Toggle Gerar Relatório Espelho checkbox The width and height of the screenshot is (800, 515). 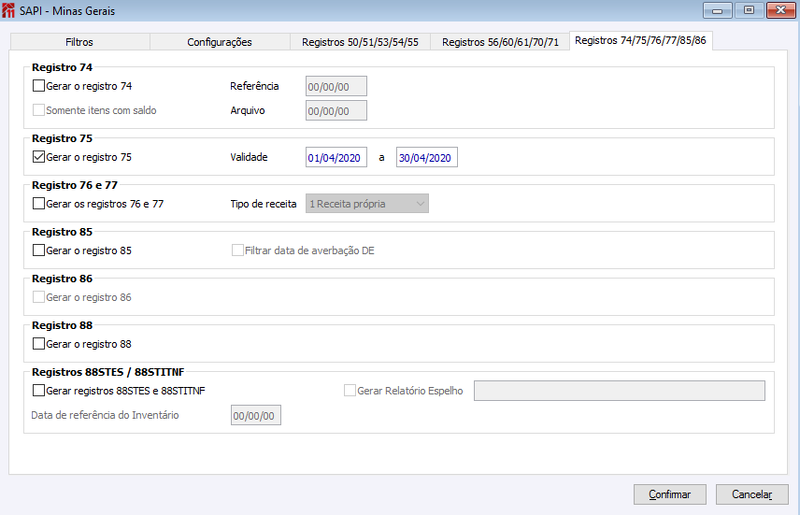[x=350, y=390]
